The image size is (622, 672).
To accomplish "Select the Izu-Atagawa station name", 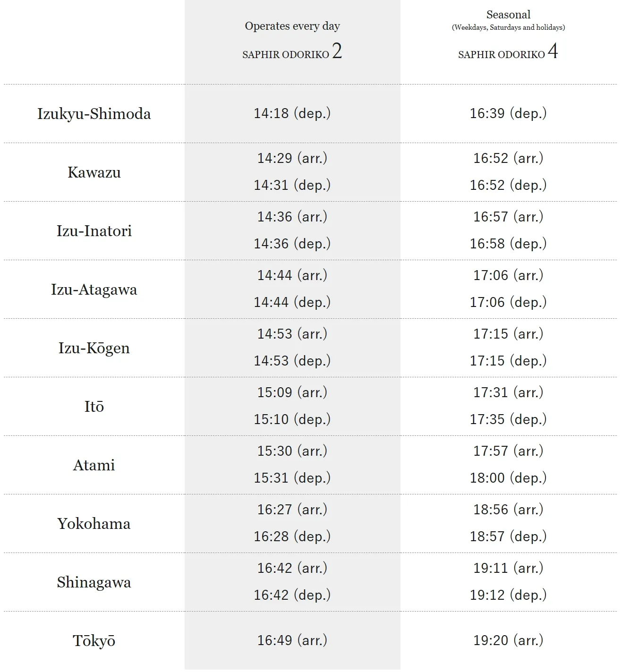I will tap(94, 289).
